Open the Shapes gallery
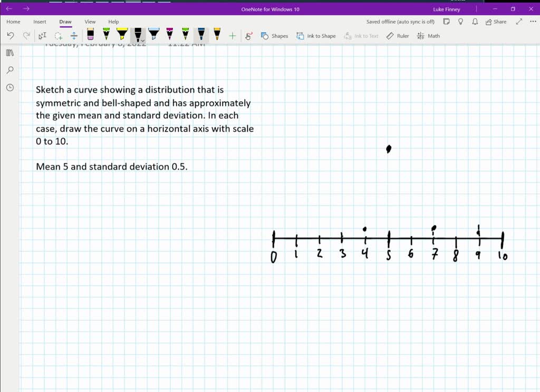 pos(274,36)
